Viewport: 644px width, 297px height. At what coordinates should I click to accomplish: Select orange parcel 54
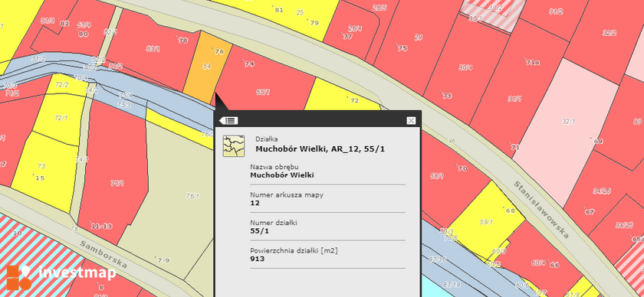(x=207, y=67)
